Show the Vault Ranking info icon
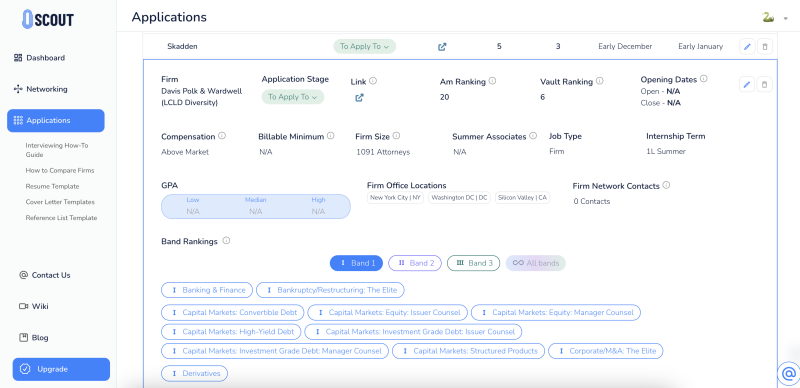800x388 pixels. tap(599, 81)
